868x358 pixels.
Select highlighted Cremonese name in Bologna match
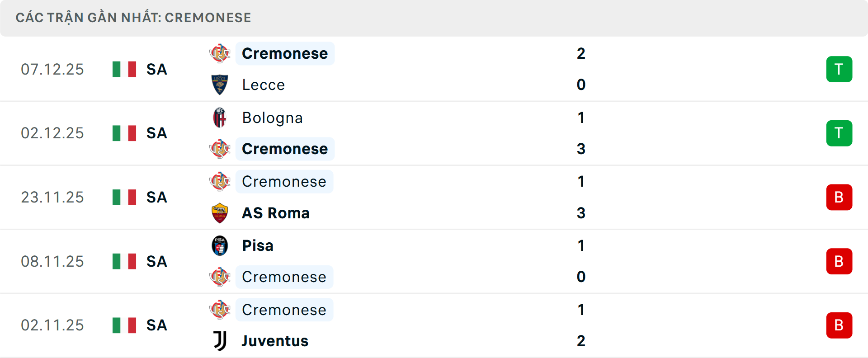point(285,149)
